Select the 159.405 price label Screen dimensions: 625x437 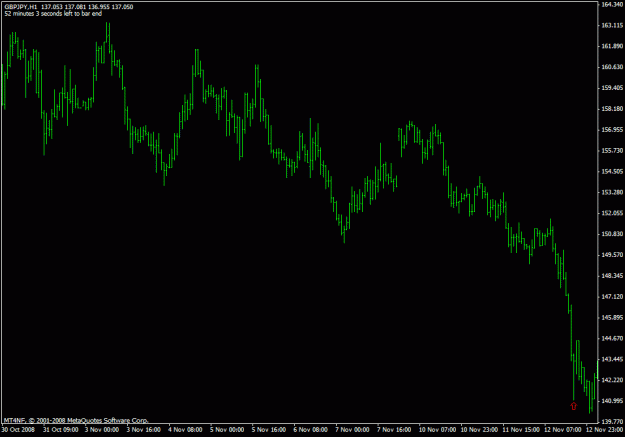coord(612,88)
